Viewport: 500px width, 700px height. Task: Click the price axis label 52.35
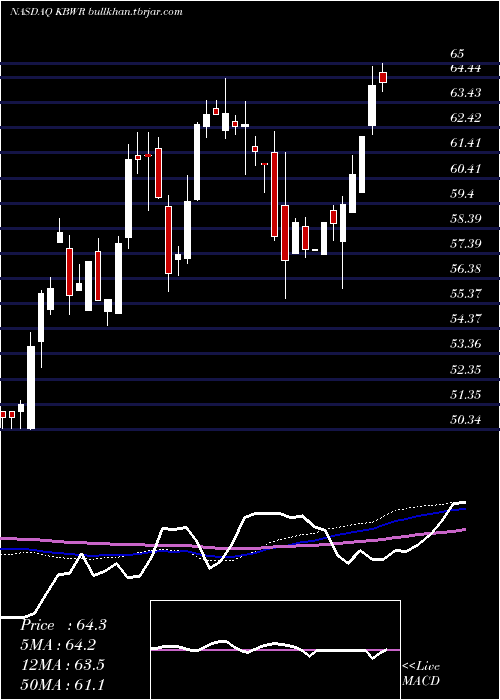pos(466,370)
